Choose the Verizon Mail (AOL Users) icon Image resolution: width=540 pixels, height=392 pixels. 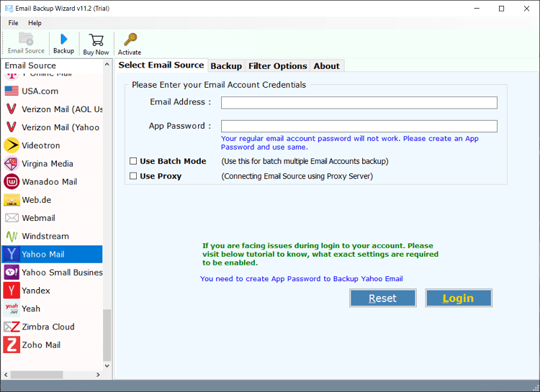pyautogui.click(x=12, y=109)
